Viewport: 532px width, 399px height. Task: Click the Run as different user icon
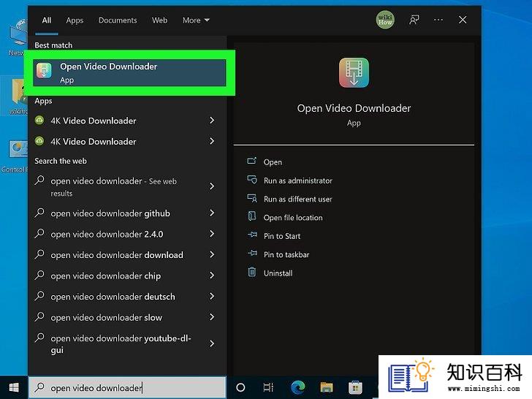tap(251, 198)
